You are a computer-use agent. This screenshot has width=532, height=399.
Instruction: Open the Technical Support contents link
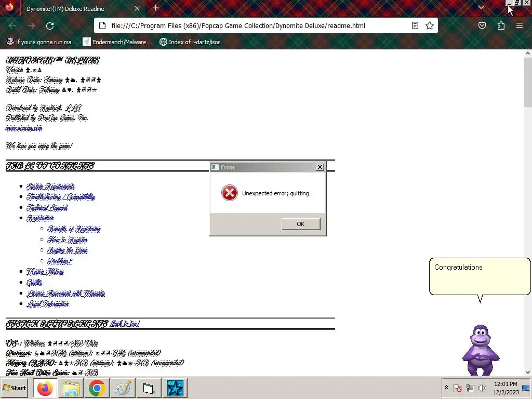47,208
